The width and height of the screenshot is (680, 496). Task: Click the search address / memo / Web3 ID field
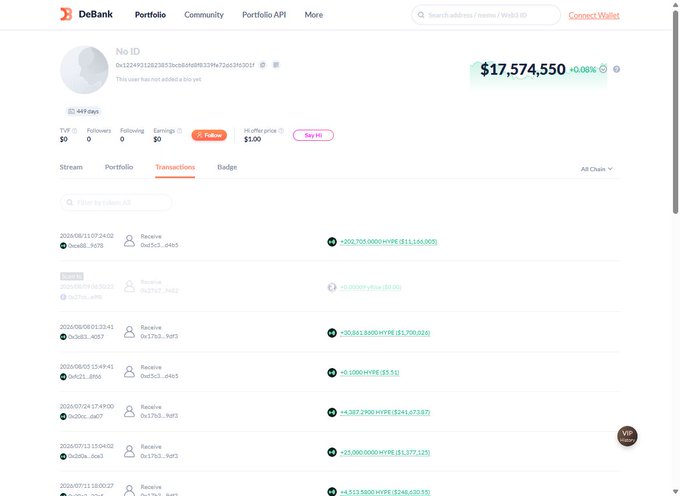coord(486,15)
